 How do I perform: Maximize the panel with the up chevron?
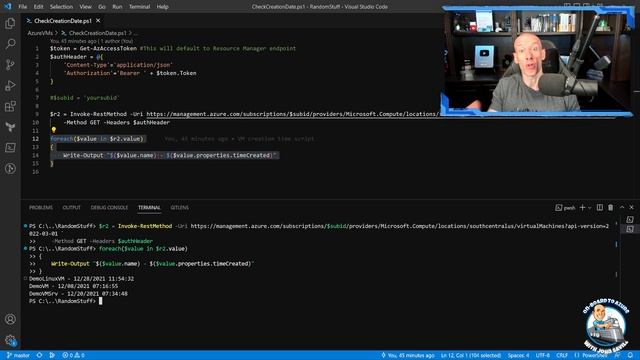pos(622,208)
